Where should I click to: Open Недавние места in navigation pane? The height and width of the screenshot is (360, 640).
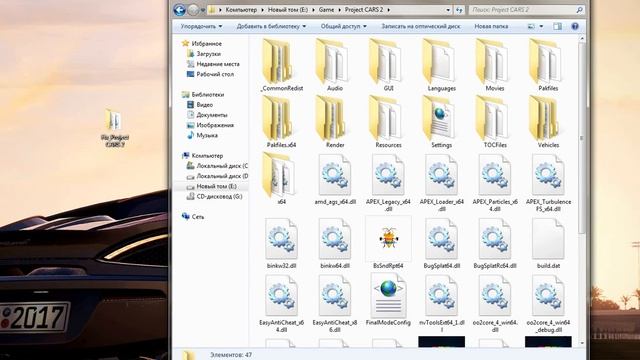coord(213,64)
